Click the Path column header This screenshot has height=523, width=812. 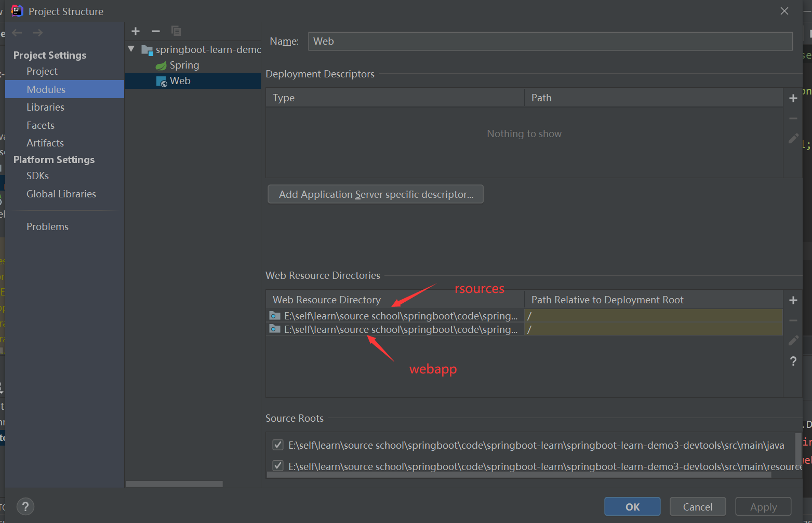tap(654, 98)
